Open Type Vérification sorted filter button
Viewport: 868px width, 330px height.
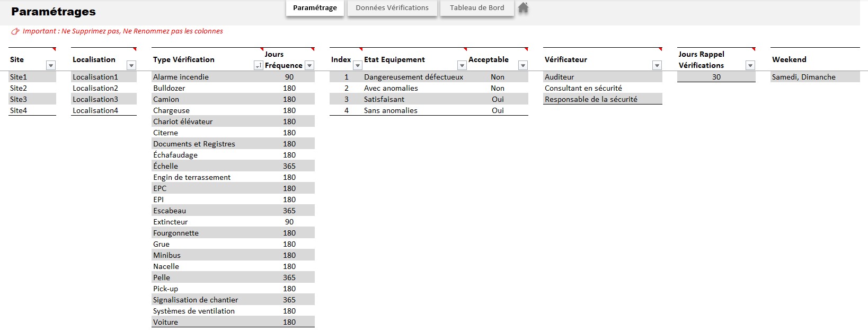click(258, 65)
